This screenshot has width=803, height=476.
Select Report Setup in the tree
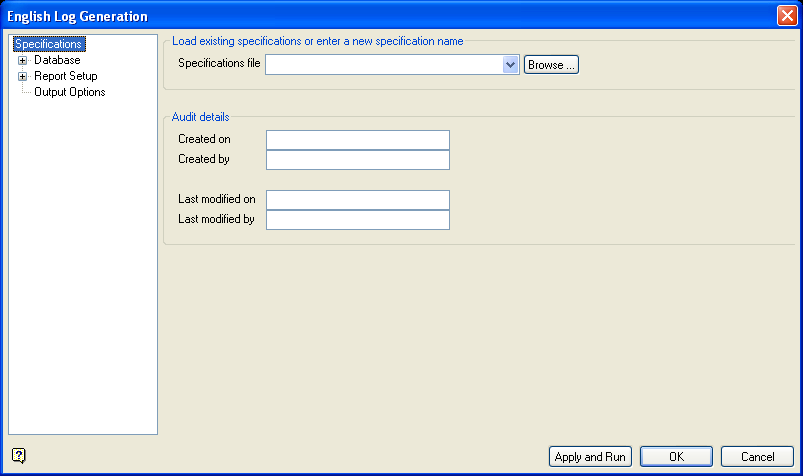point(65,76)
